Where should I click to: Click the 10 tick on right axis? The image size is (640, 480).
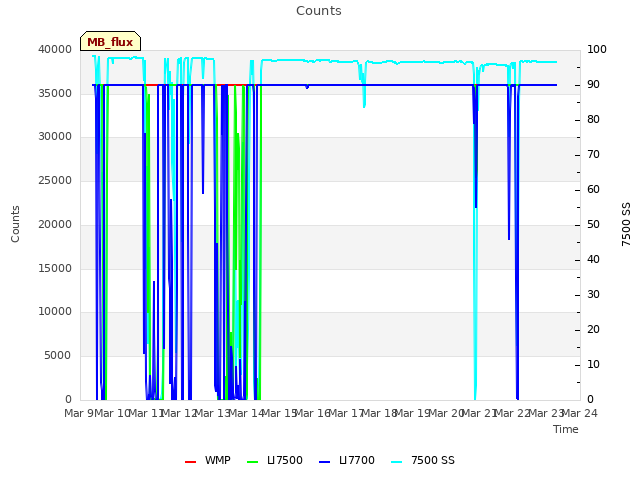coord(593,364)
